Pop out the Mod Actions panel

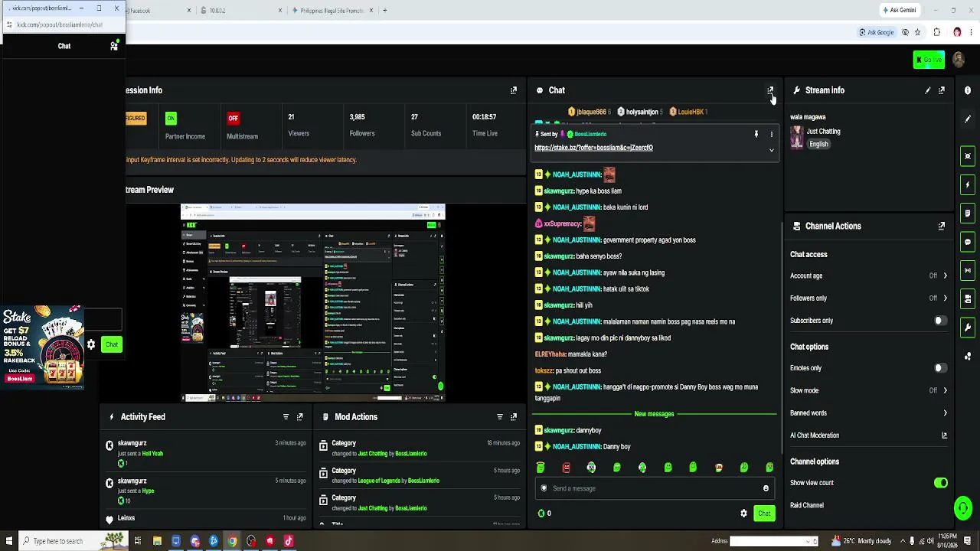pos(514,417)
